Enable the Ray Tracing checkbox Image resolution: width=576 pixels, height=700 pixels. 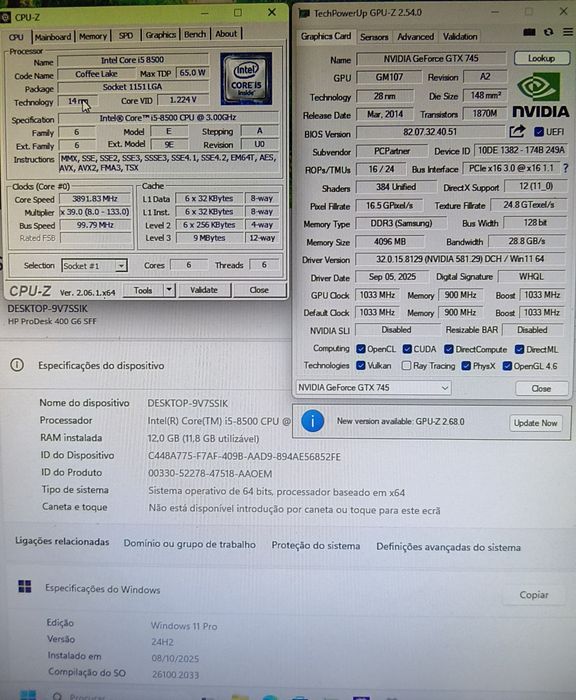tap(406, 366)
